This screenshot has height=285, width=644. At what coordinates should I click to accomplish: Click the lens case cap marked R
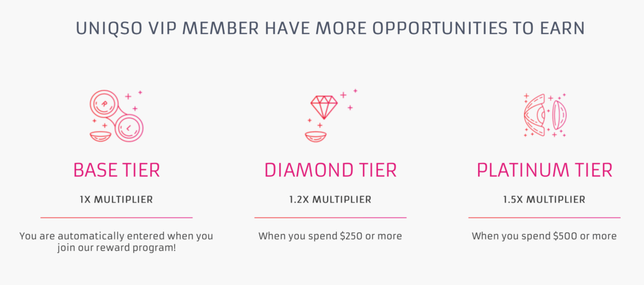[x=104, y=104]
